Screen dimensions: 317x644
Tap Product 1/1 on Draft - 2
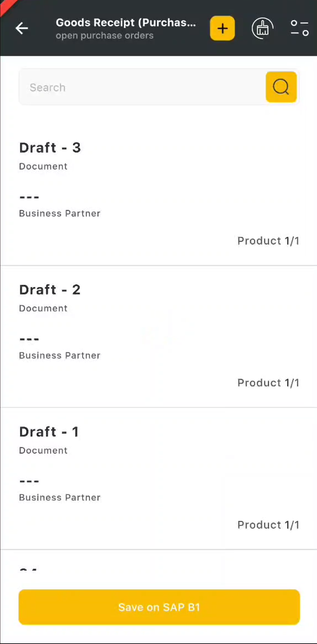coord(268,383)
